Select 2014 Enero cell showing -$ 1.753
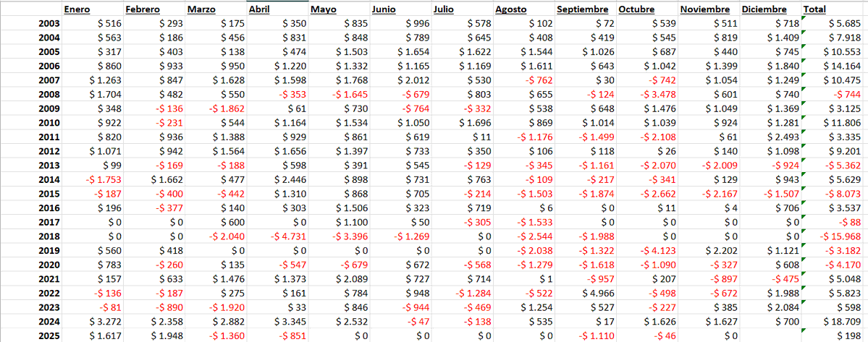 [x=93, y=179]
